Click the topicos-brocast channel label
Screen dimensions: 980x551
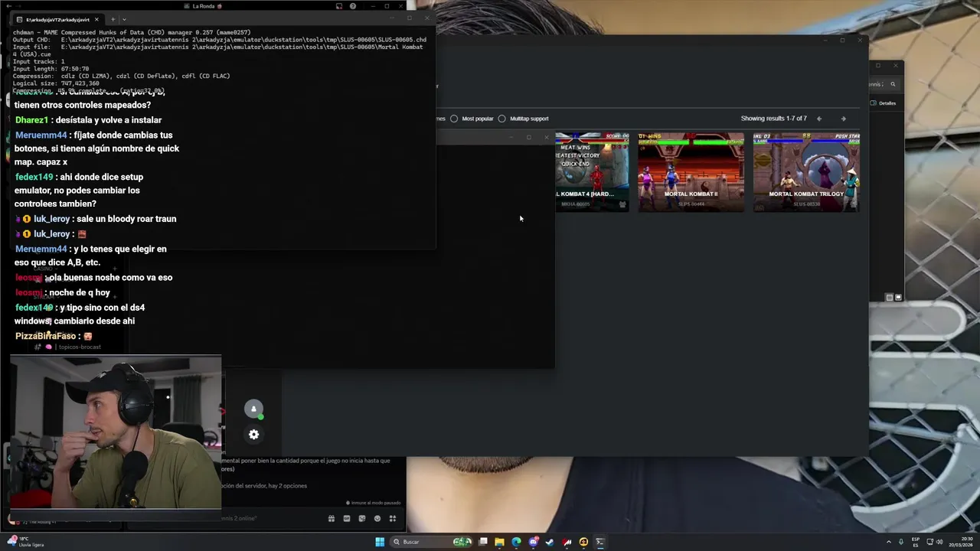80,347
